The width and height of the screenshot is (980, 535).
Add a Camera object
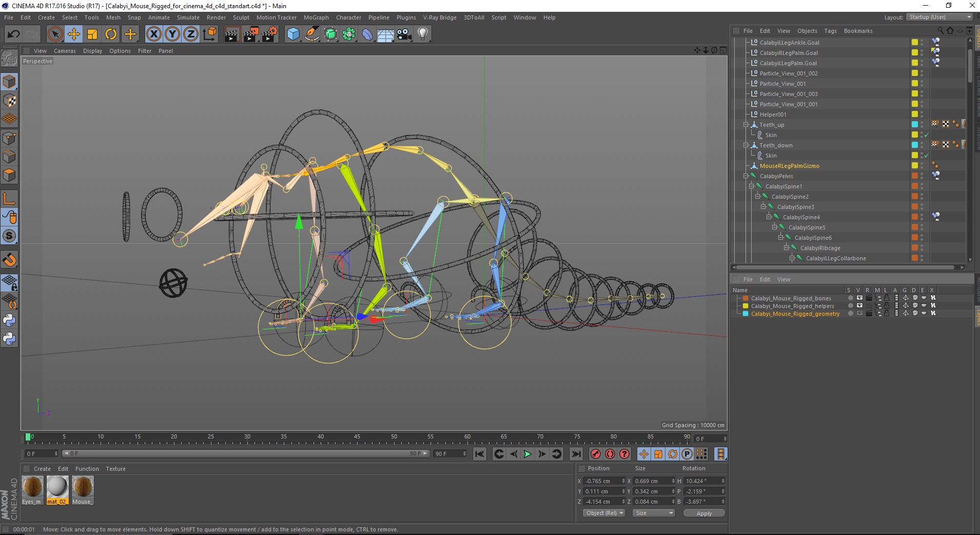pos(404,34)
